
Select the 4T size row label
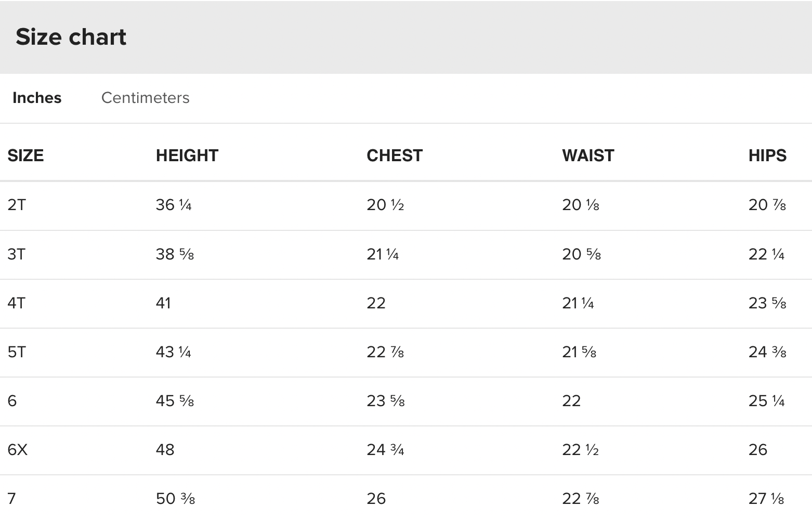[x=17, y=303]
